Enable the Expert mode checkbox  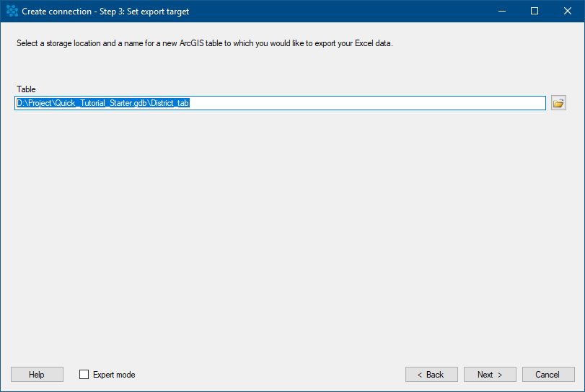(x=84, y=375)
